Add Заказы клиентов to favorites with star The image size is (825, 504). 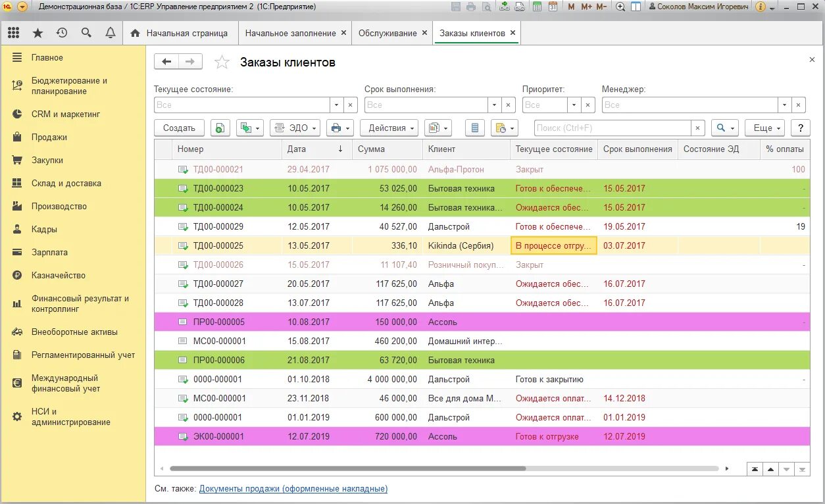click(222, 62)
